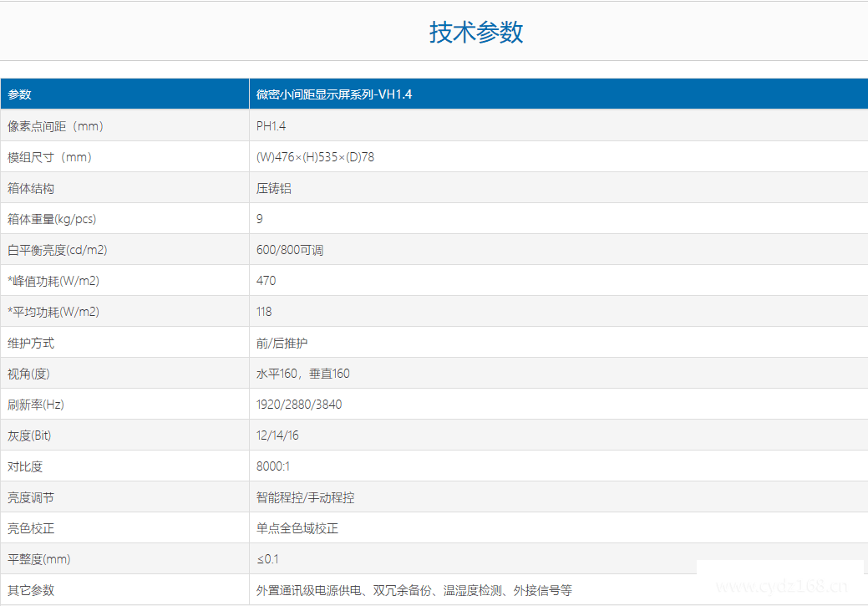868x606 pixels.
Task: Select the average power value 118
Action: (x=264, y=312)
